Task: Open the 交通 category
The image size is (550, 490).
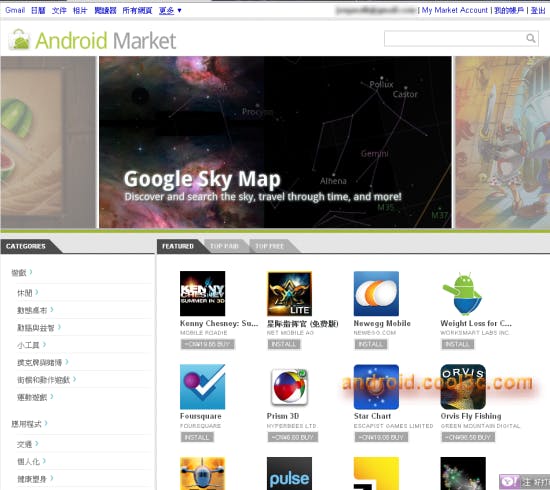Action: pos(24,444)
